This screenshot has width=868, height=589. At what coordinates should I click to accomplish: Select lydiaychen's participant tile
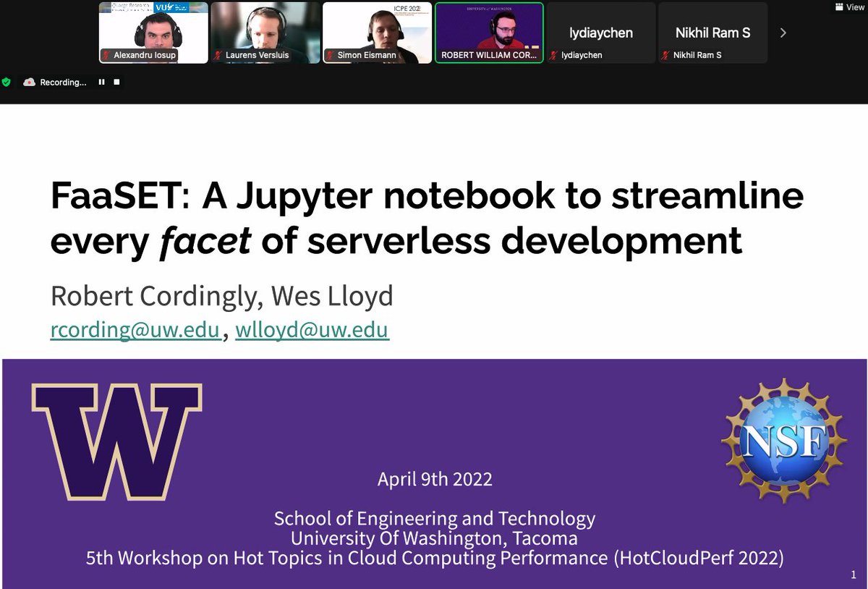click(601, 33)
